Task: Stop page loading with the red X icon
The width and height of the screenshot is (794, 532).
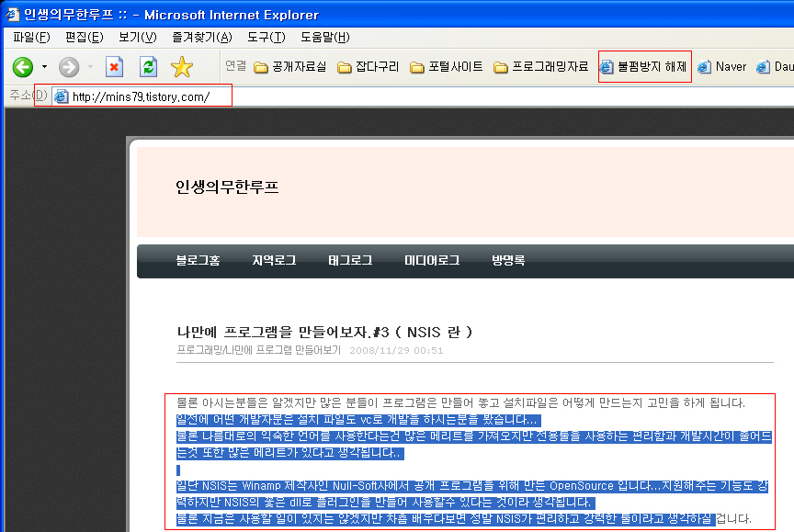Action: (x=115, y=67)
